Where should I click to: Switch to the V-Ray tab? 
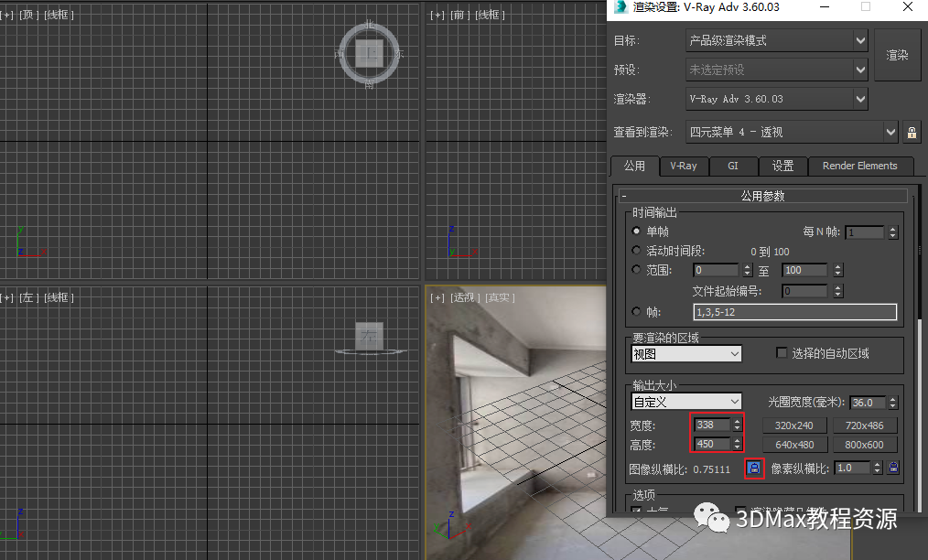[x=683, y=166]
